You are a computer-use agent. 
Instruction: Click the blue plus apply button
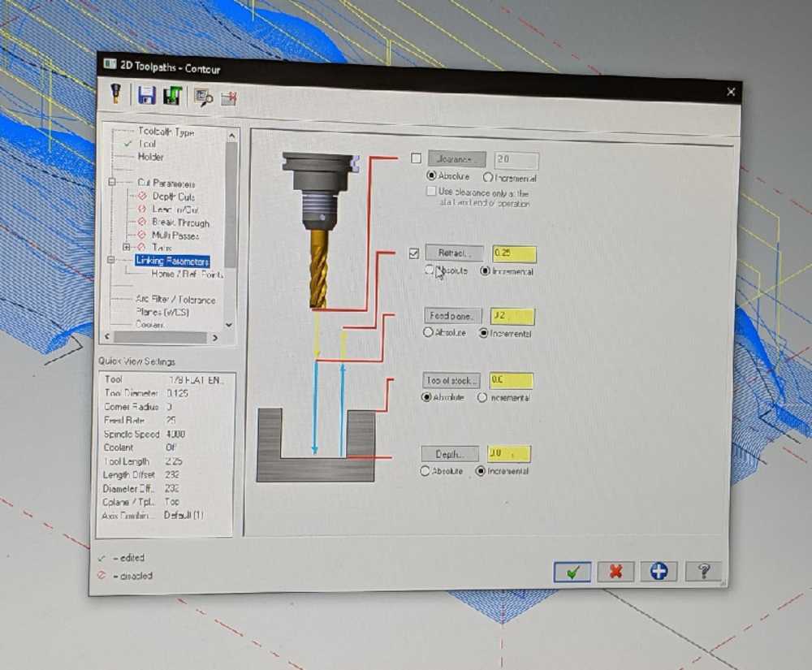(659, 571)
